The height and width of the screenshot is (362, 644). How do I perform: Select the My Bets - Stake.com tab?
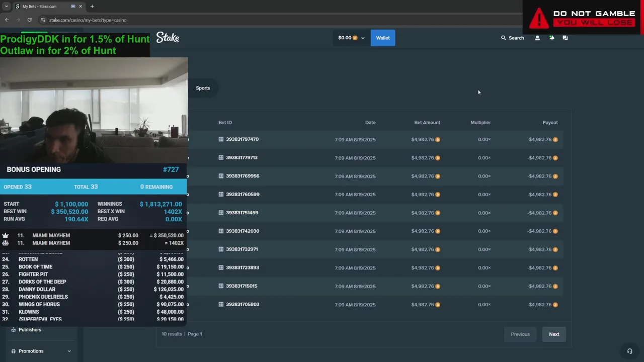click(x=48, y=7)
